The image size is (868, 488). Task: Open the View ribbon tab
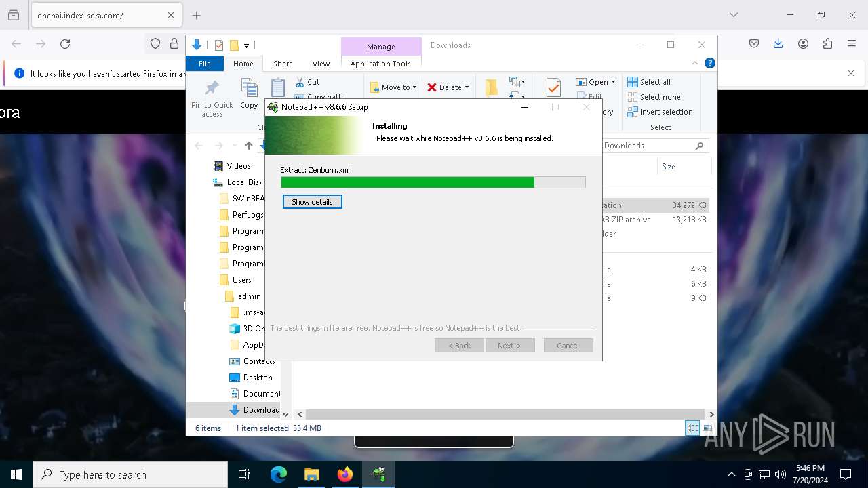[321, 64]
